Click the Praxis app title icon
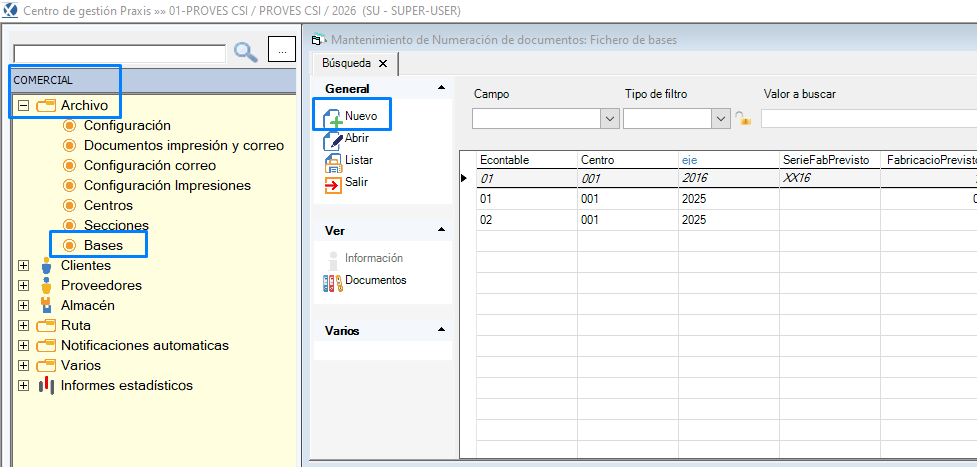This screenshot has width=977, height=467. pyautogui.click(x=11, y=11)
